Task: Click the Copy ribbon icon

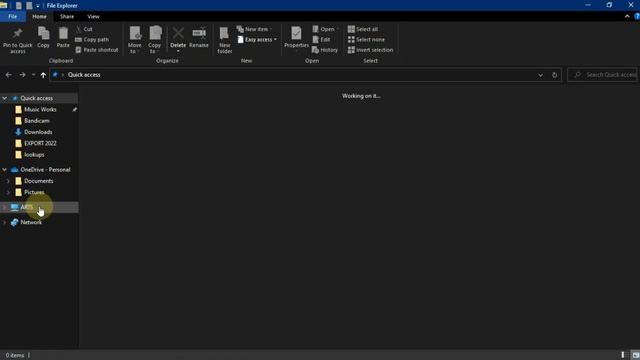Action: click(x=43, y=38)
